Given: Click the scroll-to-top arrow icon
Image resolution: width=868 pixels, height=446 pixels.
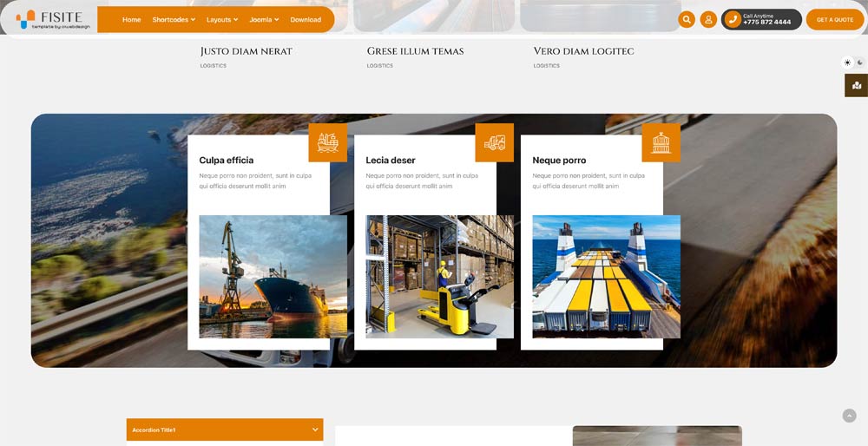Looking at the screenshot, I should 849,416.
